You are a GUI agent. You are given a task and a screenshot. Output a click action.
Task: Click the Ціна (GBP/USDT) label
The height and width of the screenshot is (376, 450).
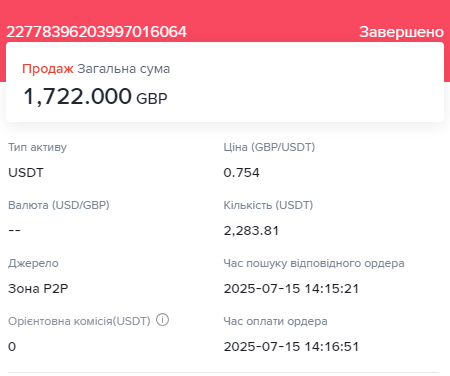[269, 147]
